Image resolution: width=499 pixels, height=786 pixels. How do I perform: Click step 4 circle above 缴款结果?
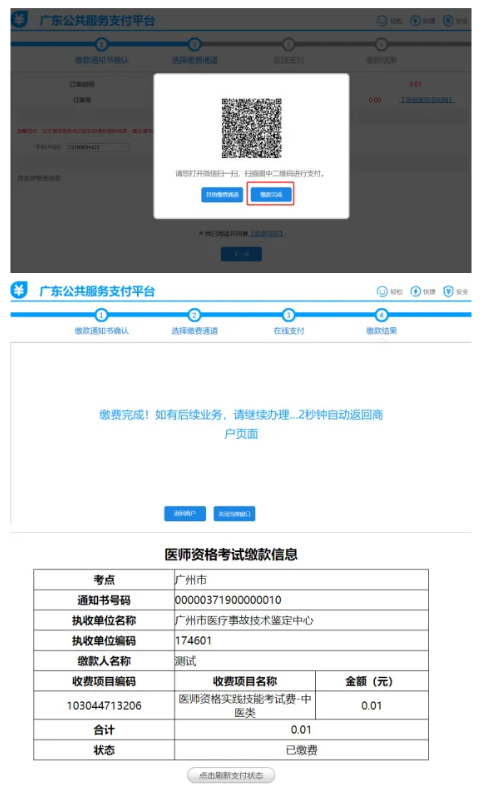point(381,315)
